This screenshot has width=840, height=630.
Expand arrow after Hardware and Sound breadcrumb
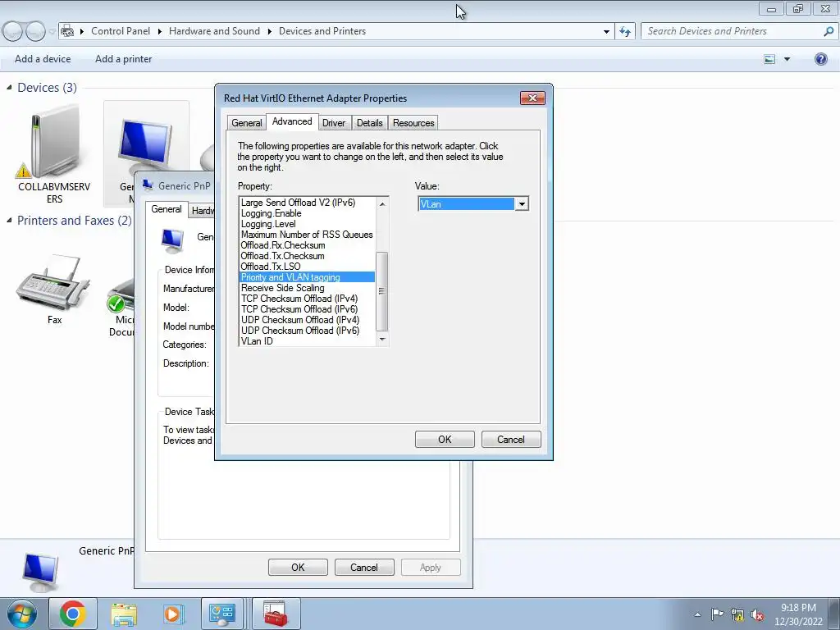point(269,31)
